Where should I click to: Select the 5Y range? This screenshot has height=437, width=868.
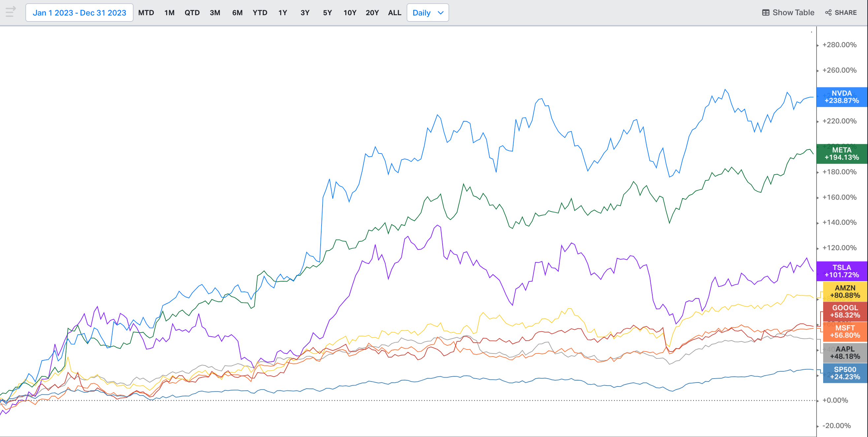pos(327,13)
